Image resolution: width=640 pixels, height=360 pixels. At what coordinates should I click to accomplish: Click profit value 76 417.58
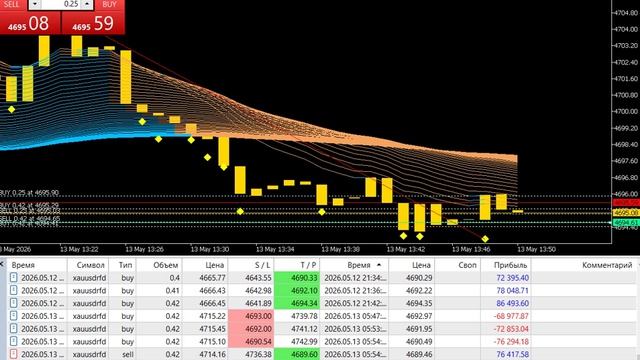click(512, 354)
